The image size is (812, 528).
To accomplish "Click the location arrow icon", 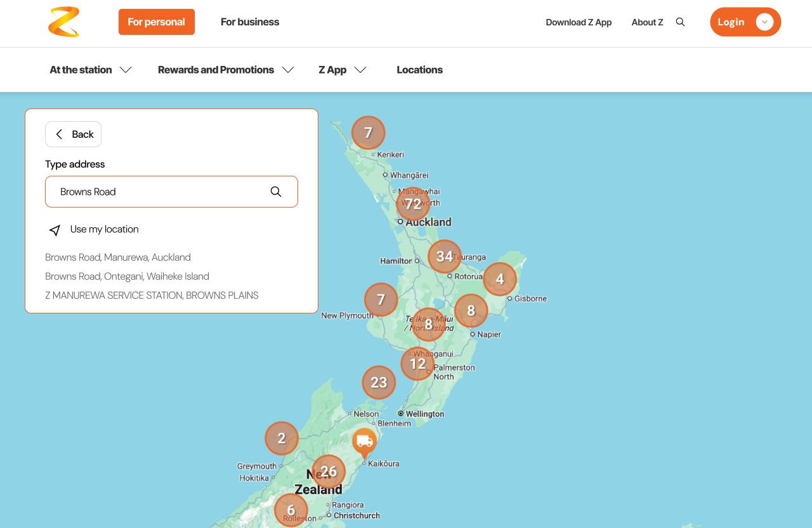I will [55, 230].
